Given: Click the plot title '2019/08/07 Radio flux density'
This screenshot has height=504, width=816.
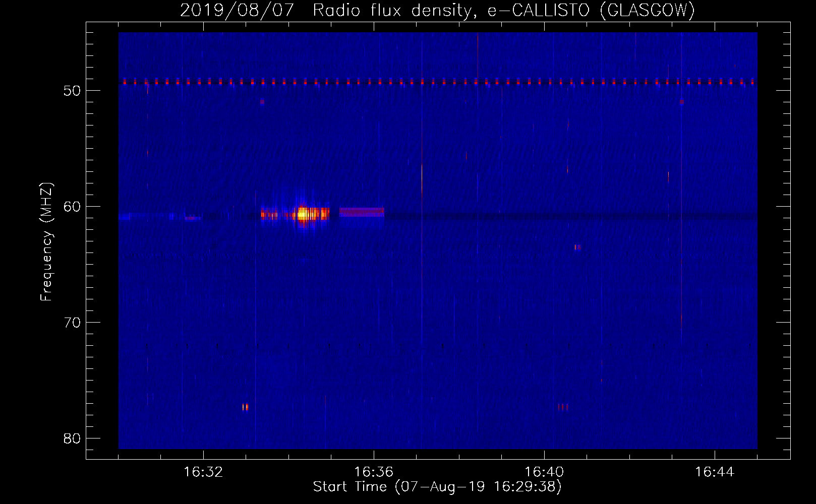Looking at the screenshot, I should [437, 10].
